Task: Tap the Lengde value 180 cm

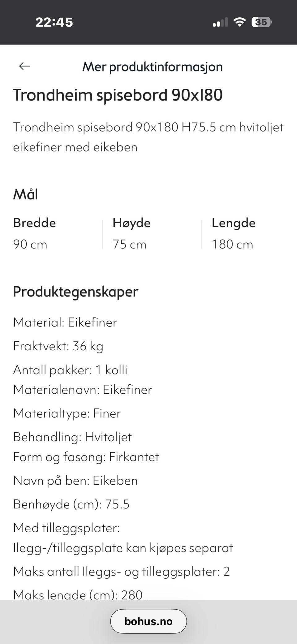Action: (x=232, y=244)
